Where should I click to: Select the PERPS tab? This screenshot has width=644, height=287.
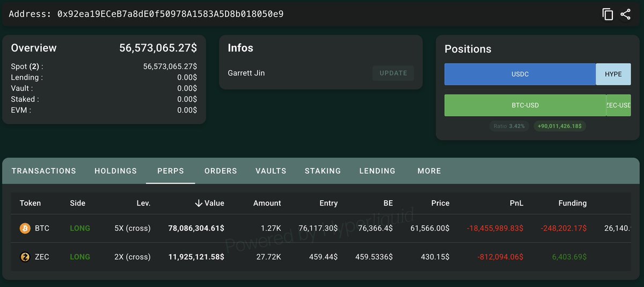(x=171, y=171)
